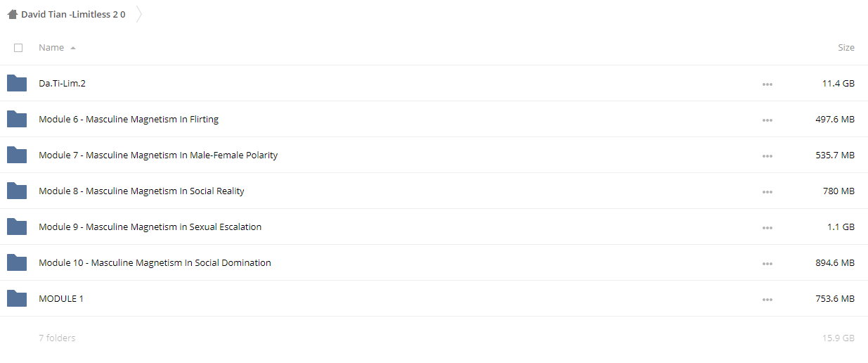Click the Module 6 Flirting folder icon

[x=17, y=119]
